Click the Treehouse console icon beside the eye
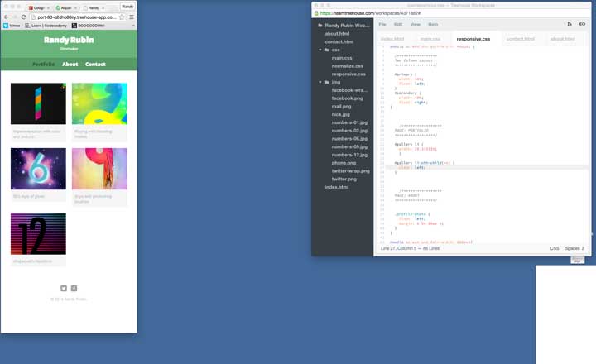Viewport: 596px width, 364px height. coord(570,25)
